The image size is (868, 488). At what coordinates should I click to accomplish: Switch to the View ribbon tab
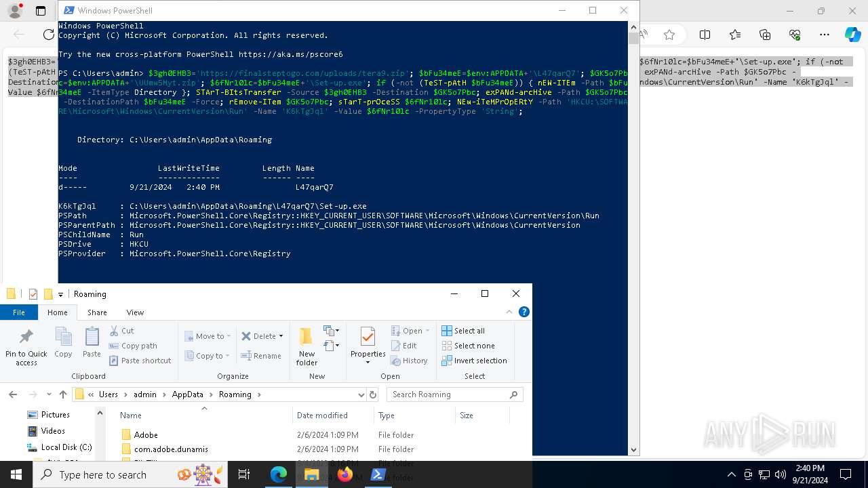pos(135,312)
